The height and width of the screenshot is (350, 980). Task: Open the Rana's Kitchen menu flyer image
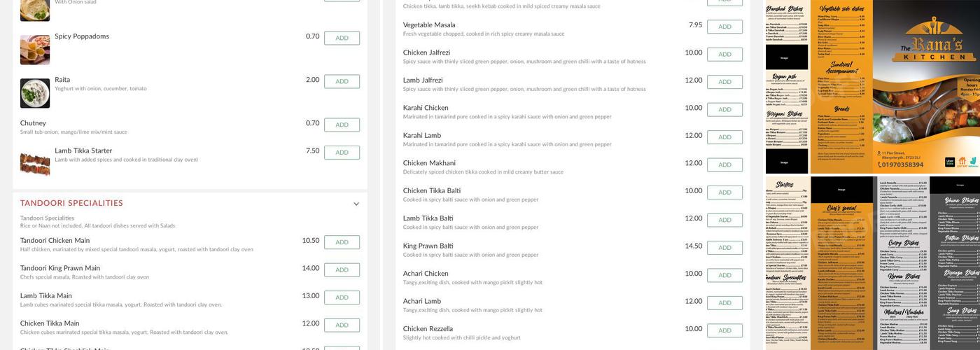tap(872, 87)
